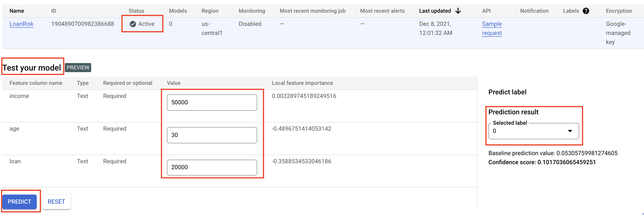Click the Feature column name header

pos(36,83)
